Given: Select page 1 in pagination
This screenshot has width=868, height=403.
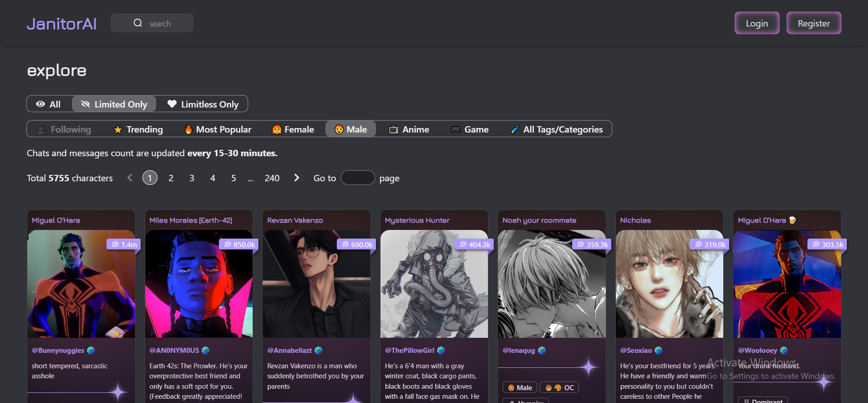Looking at the screenshot, I should [x=150, y=178].
